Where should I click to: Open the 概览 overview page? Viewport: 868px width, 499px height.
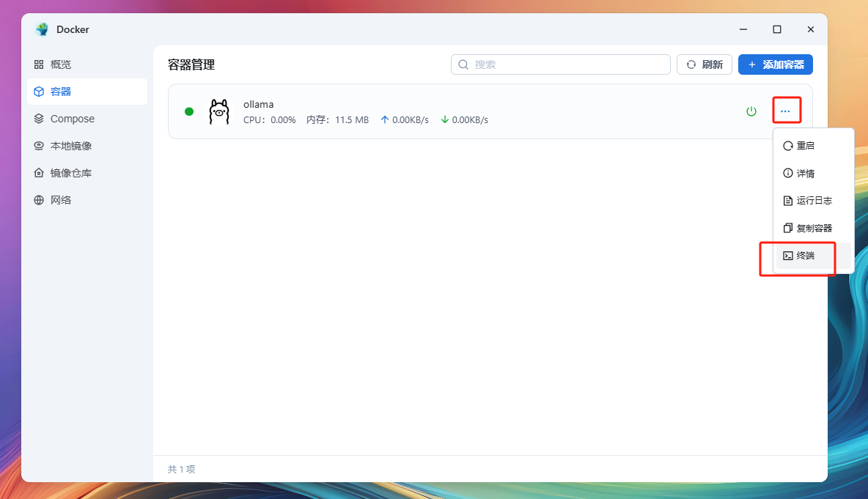click(87, 64)
